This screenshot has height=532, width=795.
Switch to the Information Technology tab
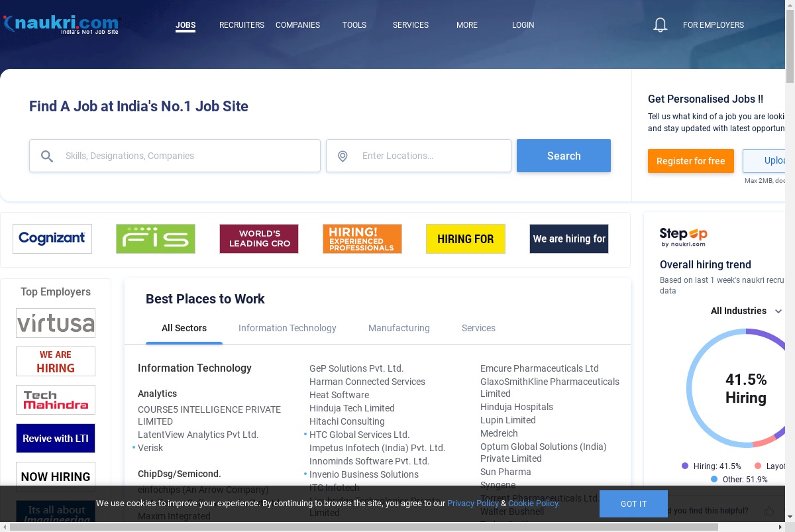(x=288, y=328)
